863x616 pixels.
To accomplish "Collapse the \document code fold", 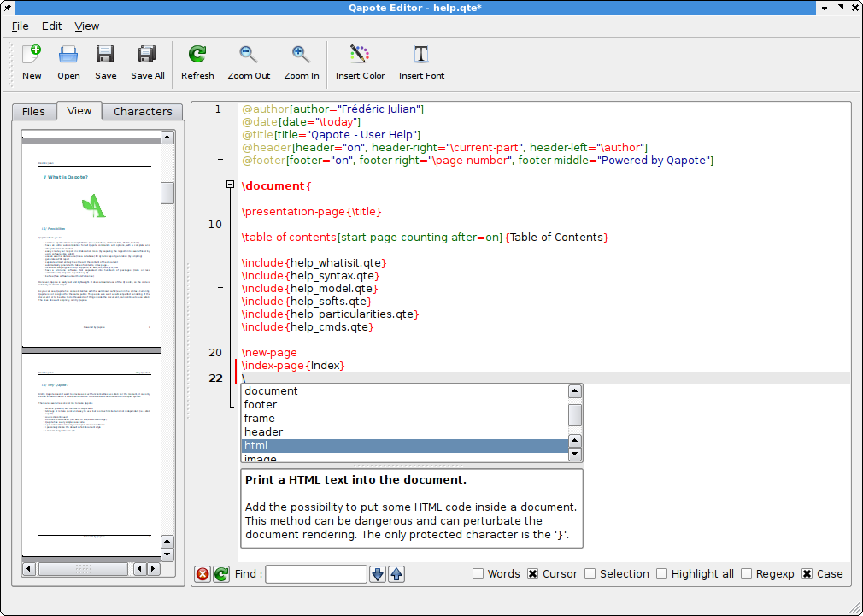I will click(x=231, y=185).
